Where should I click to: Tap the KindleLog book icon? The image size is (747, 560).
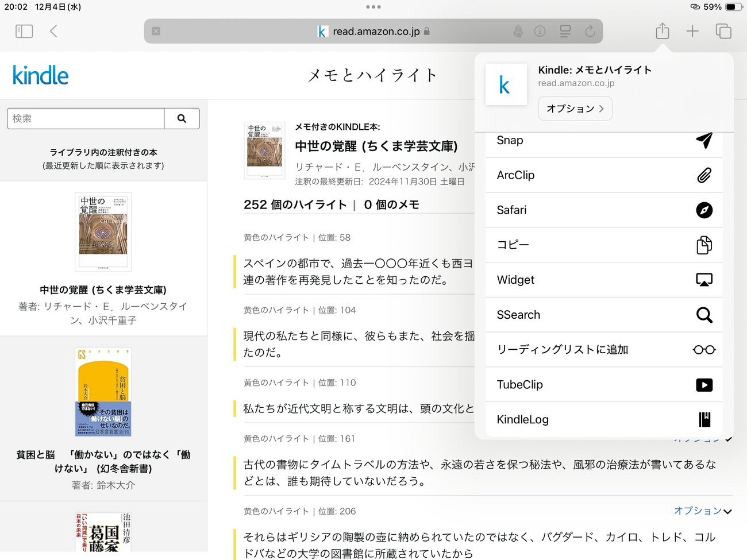[704, 420]
